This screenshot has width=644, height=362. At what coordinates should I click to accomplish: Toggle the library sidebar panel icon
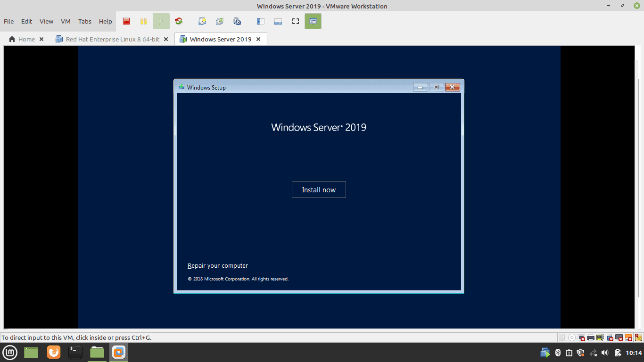(261, 21)
